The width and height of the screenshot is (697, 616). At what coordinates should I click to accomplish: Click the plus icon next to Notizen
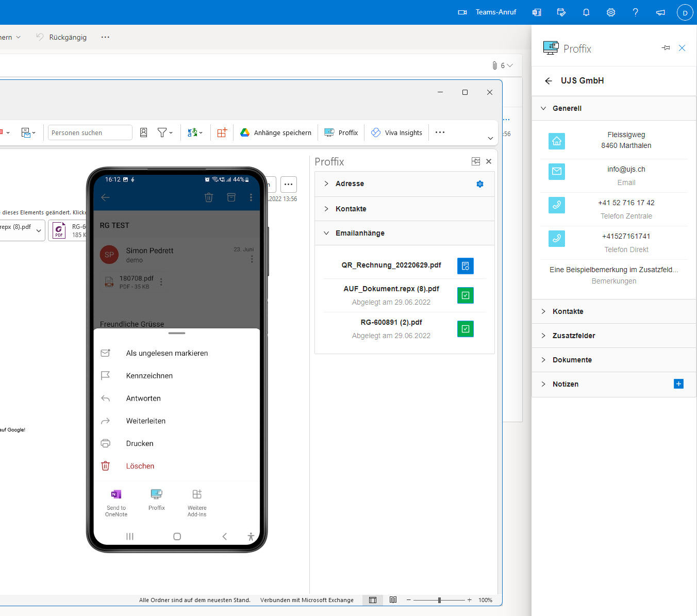(678, 384)
